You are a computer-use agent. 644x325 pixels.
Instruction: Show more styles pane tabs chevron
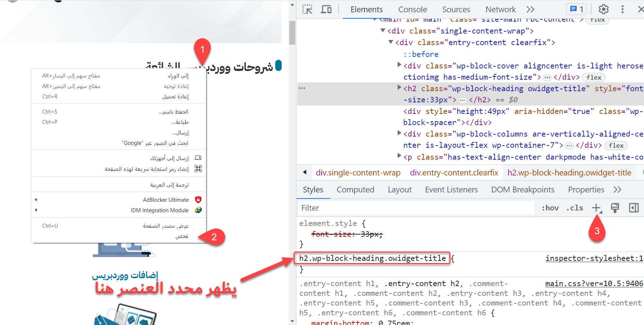617,190
